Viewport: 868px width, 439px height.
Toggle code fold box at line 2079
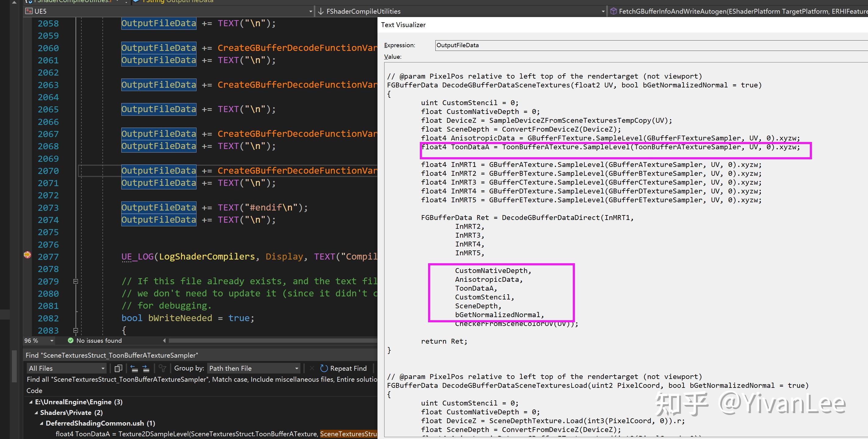tap(76, 281)
